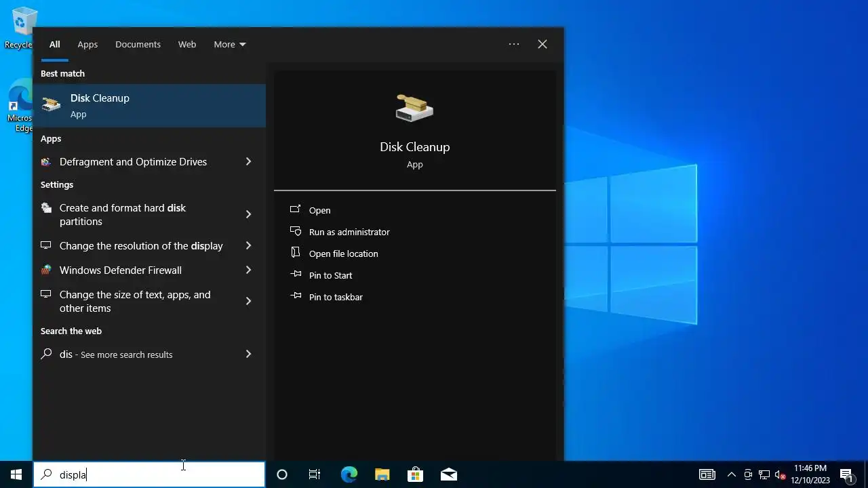Open News and interests in the taskbar
This screenshot has width=868, height=488.
point(707,474)
